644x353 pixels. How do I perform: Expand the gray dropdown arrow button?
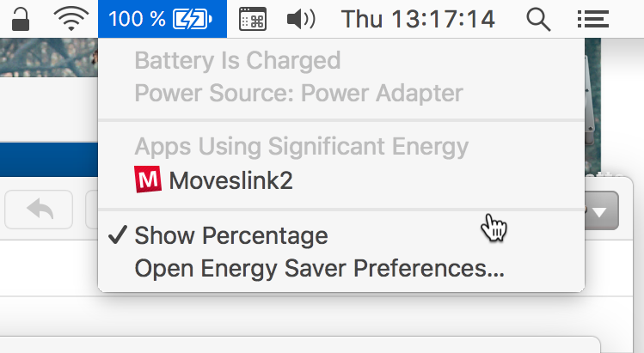tap(602, 211)
